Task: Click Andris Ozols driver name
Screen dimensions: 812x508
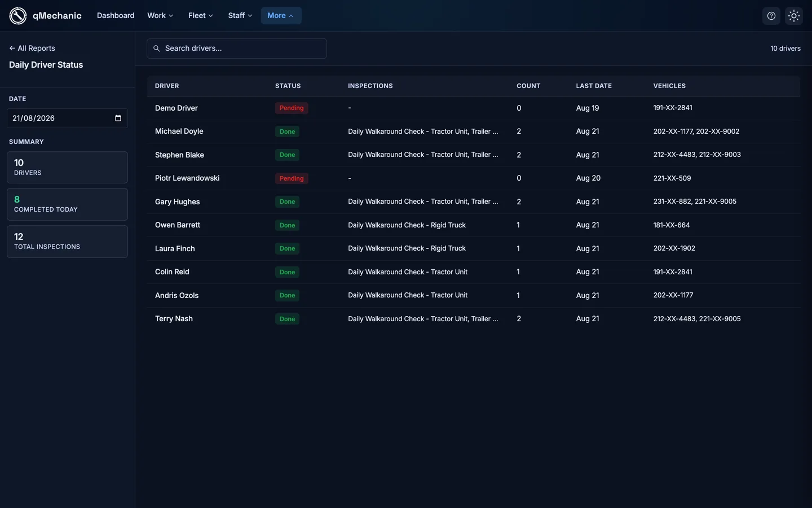Action: pos(176,295)
